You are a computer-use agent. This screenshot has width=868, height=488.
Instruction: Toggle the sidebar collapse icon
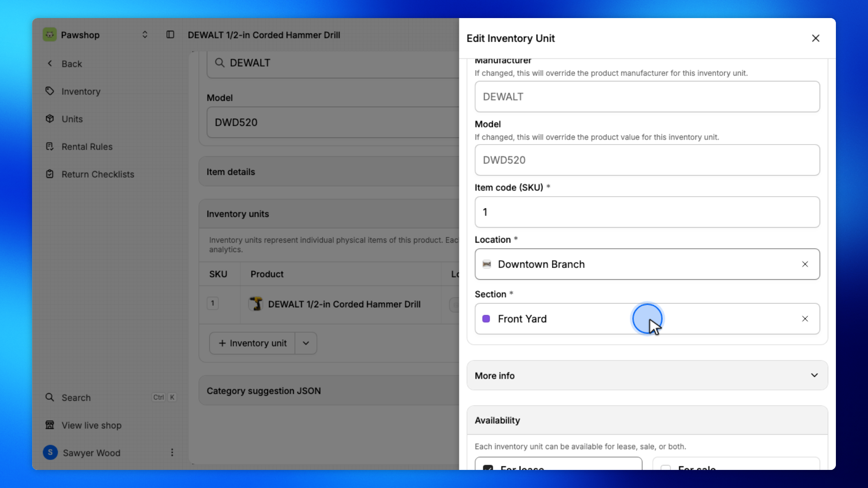pyautogui.click(x=170, y=35)
